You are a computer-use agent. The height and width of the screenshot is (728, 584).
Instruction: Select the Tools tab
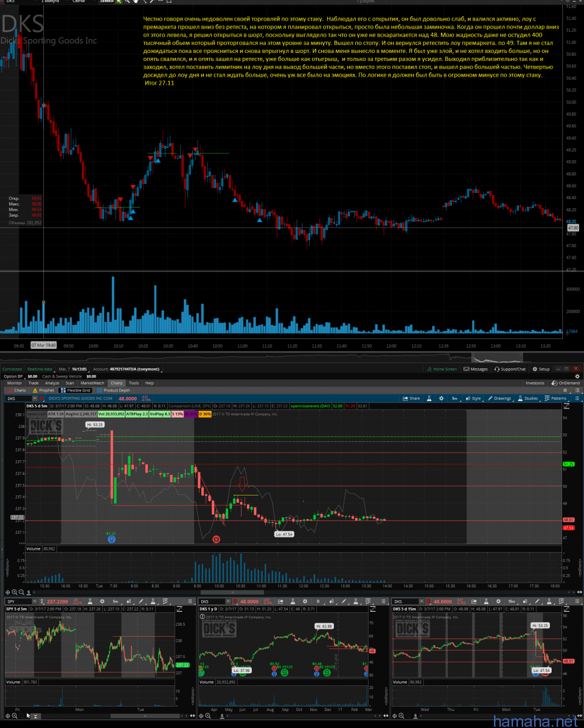[134, 383]
